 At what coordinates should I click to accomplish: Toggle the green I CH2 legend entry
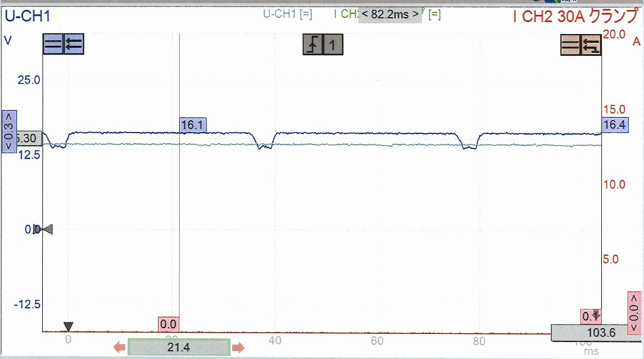tap(345, 14)
